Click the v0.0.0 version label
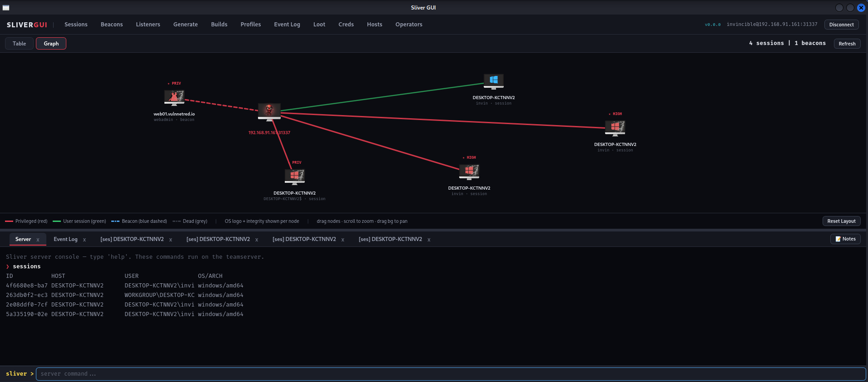Viewport: 868px width, 382px height. point(713,25)
